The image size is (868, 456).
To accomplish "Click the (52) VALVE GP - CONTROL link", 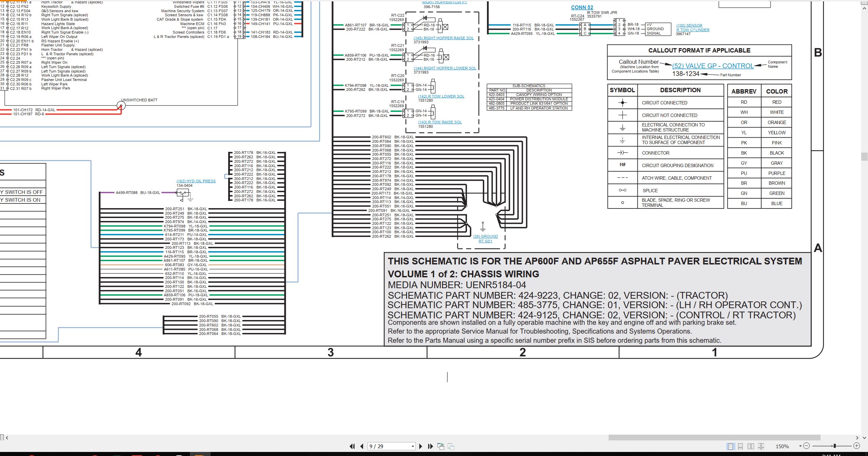I will pos(713,66).
